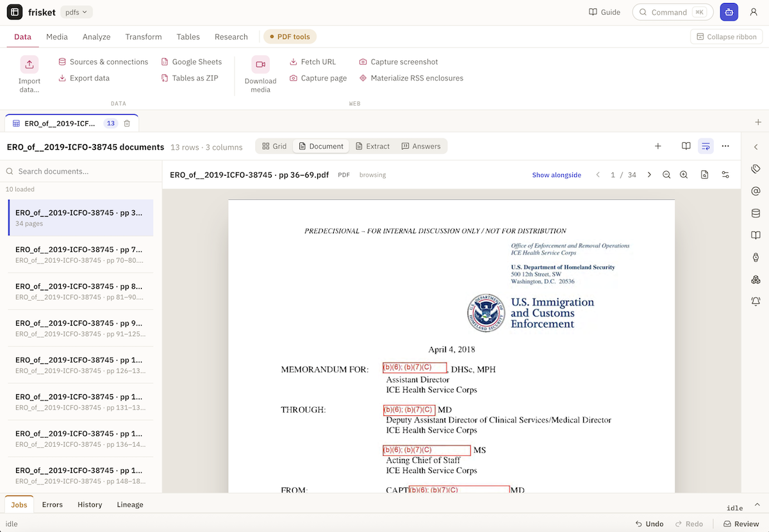Open the assistant bot icon button

(x=729, y=12)
